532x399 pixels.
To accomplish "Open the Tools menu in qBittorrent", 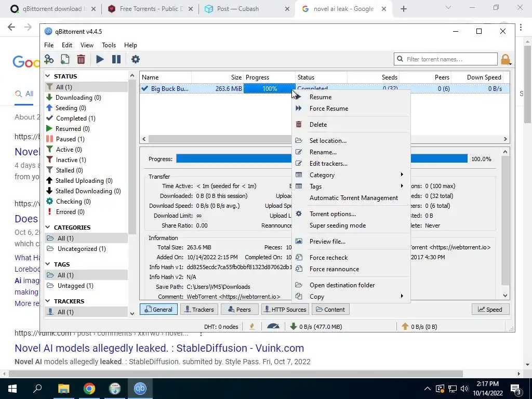I will [x=109, y=45].
